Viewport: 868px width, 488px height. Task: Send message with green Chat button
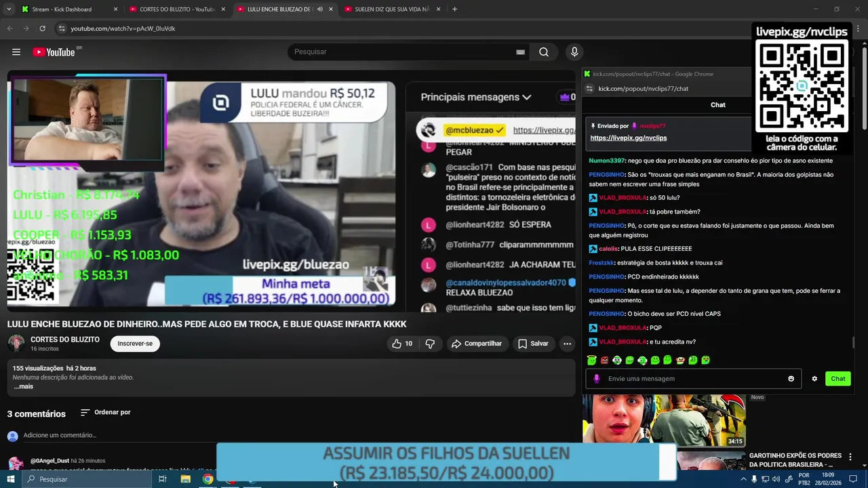point(838,379)
